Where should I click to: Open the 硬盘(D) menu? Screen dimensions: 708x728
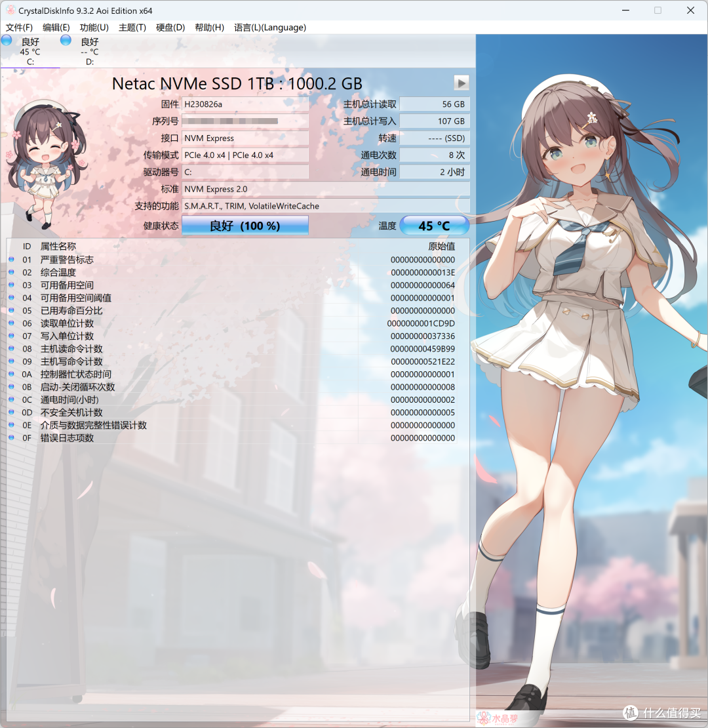tap(170, 28)
